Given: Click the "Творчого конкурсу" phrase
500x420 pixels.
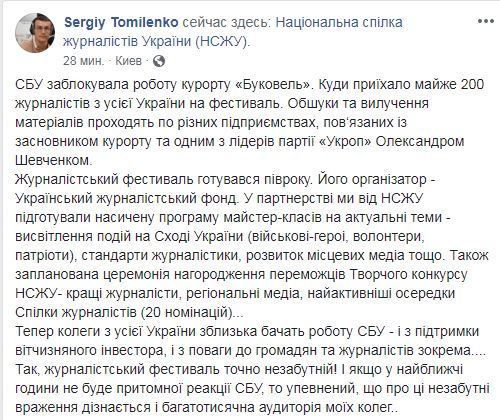Looking at the screenshot, I should pyautogui.click(x=408, y=274).
